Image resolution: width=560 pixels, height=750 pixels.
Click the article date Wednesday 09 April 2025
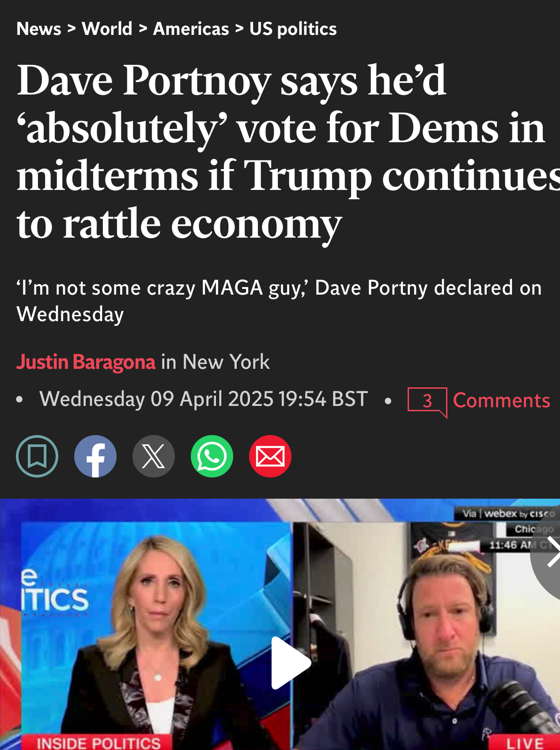204,399
